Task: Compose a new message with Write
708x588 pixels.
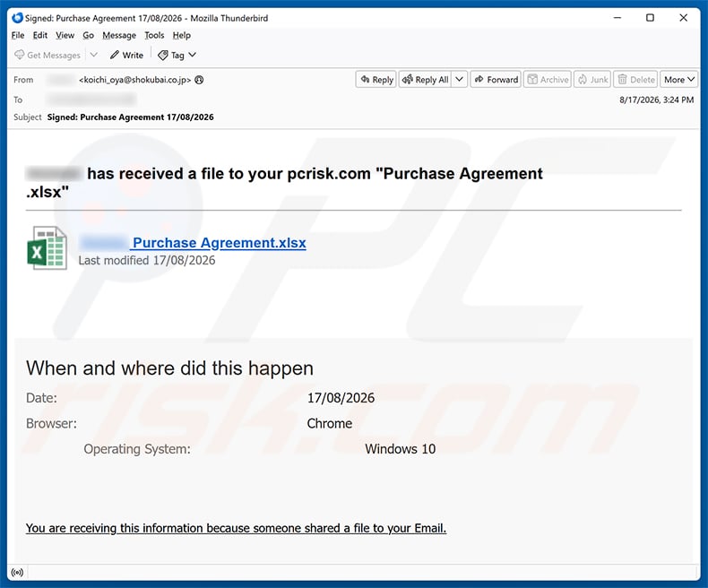Action: (x=127, y=55)
